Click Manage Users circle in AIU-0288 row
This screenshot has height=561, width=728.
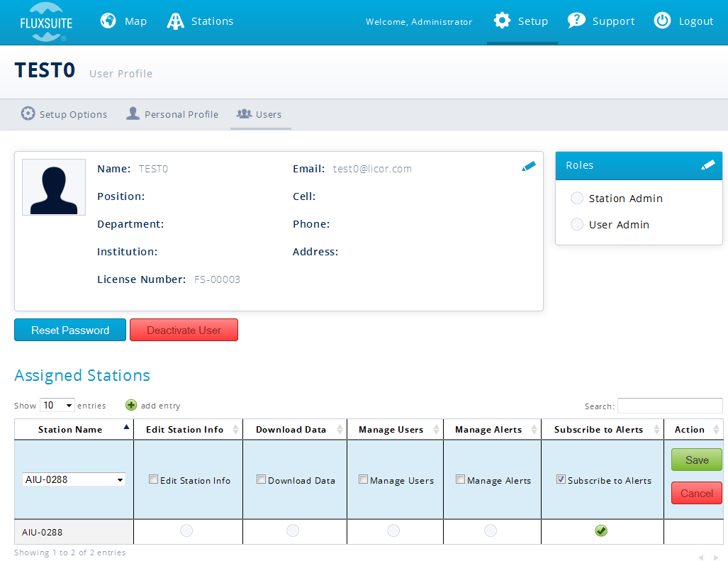click(x=393, y=531)
